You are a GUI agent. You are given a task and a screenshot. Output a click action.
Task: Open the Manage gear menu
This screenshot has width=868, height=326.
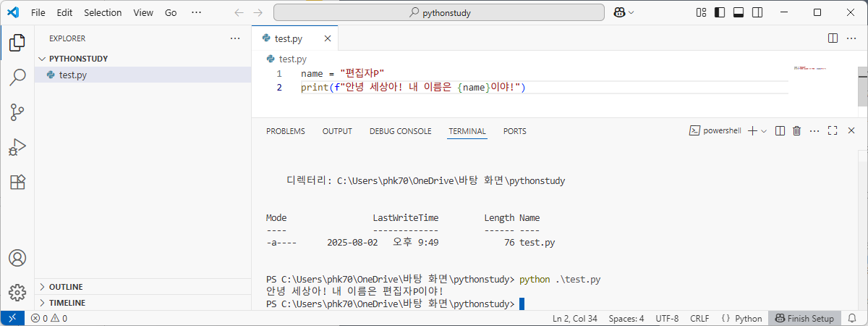click(x=17, y=292)
